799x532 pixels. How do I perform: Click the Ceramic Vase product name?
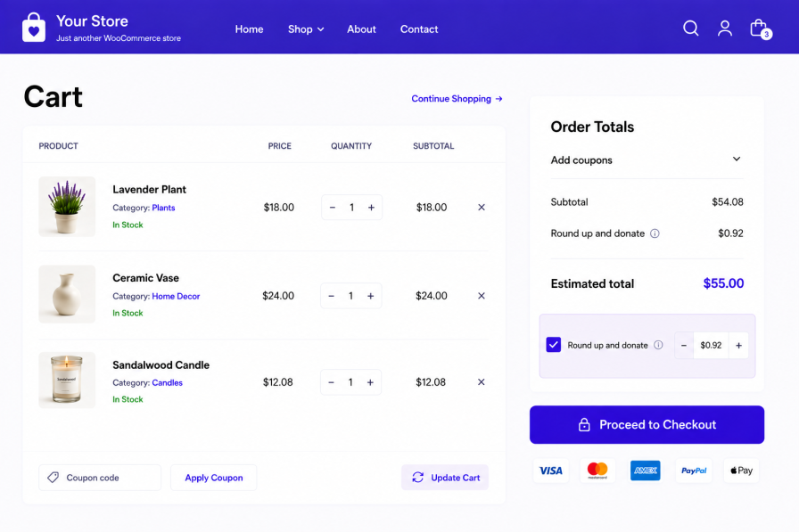(x=145, y=278)
